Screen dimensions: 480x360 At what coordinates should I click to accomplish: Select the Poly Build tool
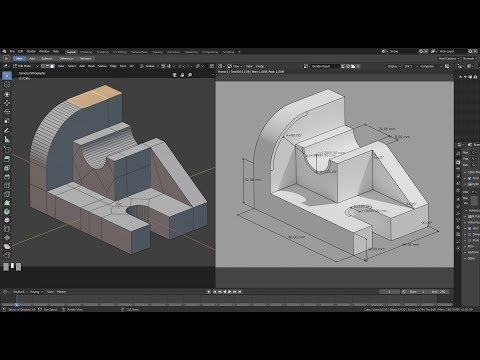(7, 203)
